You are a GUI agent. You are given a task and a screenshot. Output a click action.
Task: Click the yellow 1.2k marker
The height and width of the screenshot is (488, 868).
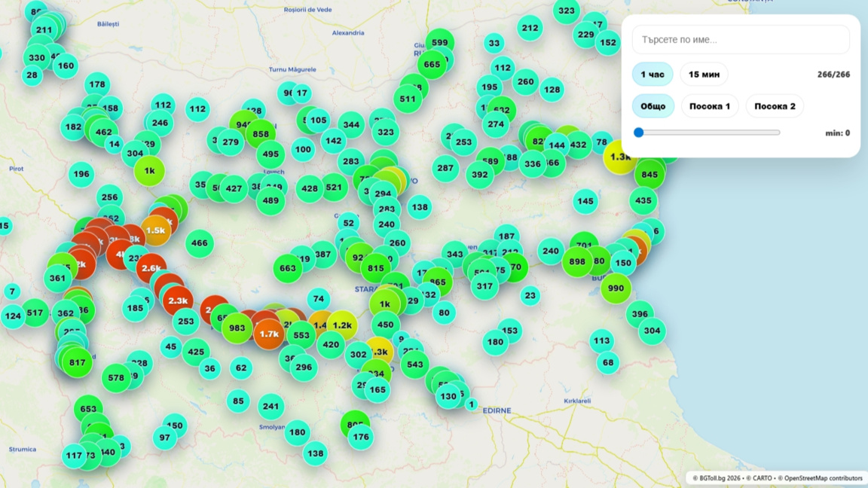pos(342,325)
